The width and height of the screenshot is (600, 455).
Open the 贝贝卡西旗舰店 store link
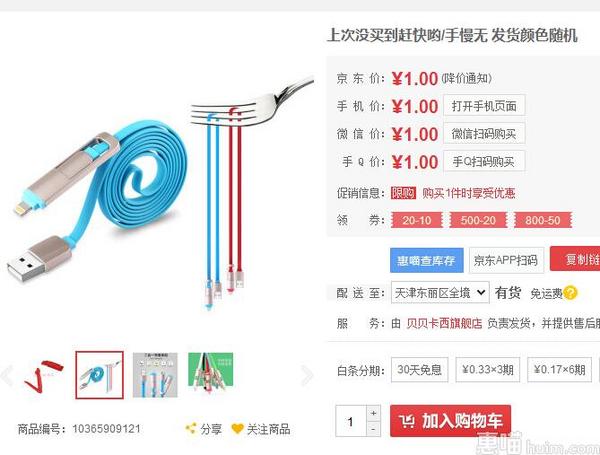coord(444,323)
